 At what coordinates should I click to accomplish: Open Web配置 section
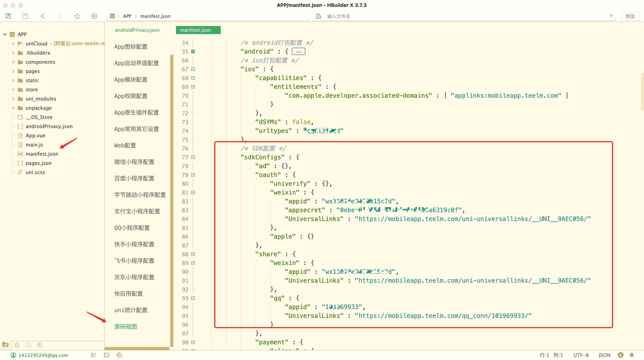pyautogui.click(x=125, y=146)
